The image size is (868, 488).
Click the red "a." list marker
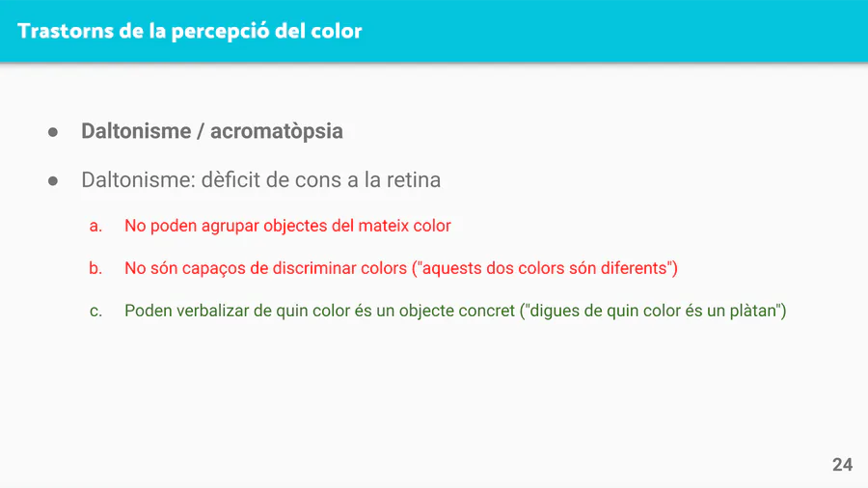[x=95, y=227]
